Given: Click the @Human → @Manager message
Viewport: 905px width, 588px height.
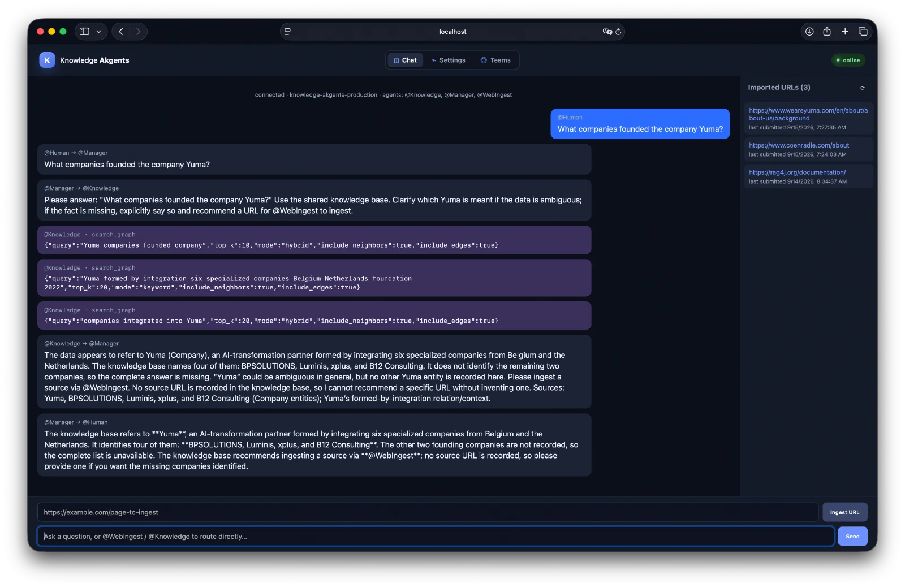Looking at the screenshot, I should 314,159.
